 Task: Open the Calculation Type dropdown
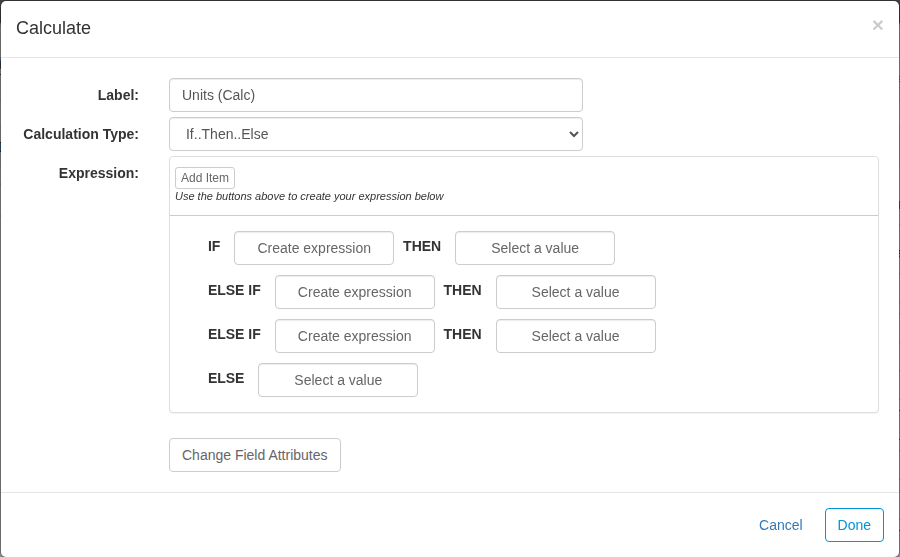[x=376, y=134]
